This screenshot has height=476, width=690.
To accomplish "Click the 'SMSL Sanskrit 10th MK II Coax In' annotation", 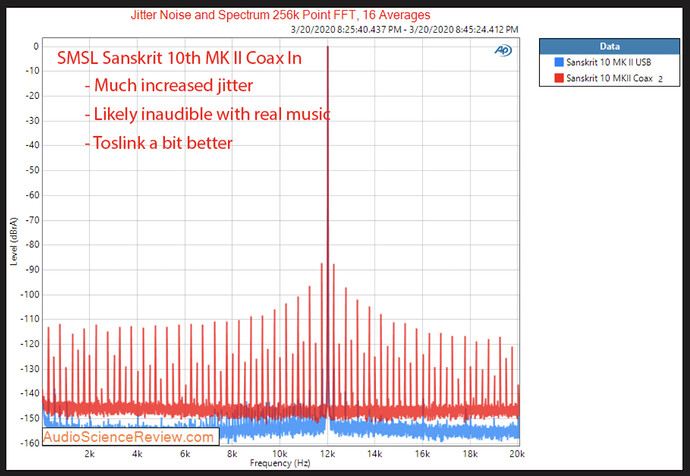I will (179, 58).
